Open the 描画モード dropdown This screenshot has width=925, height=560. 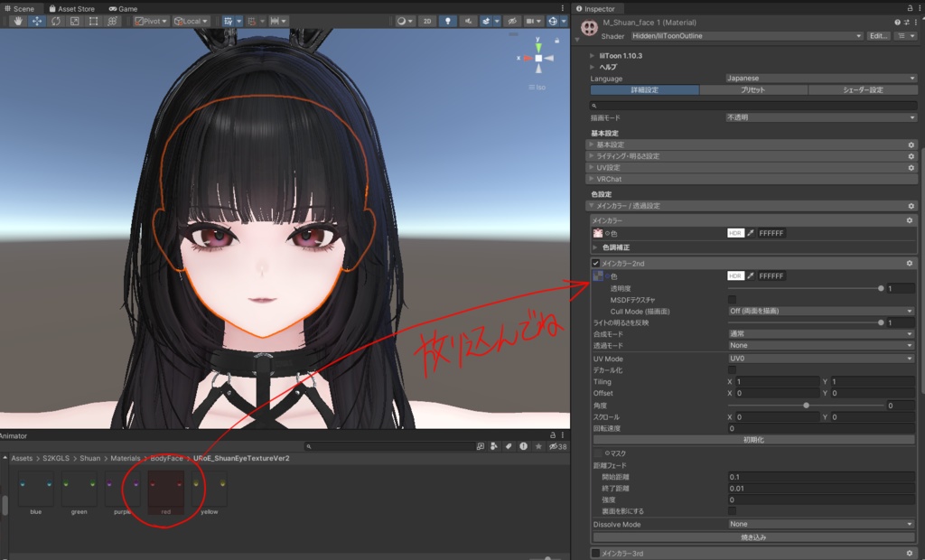[x=820, y=118]
